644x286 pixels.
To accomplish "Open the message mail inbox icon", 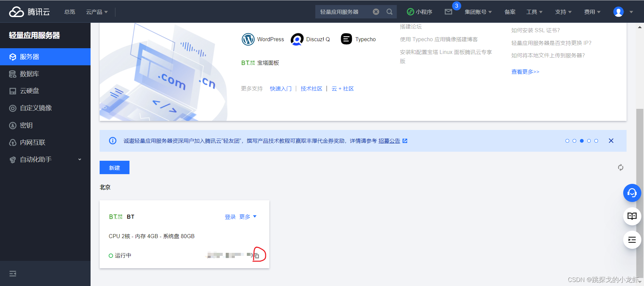I will [x=448, y=12].
